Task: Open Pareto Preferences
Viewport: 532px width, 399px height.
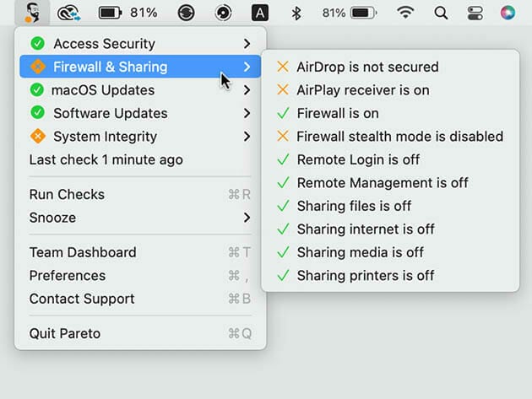Action: (x=68, y=276)
